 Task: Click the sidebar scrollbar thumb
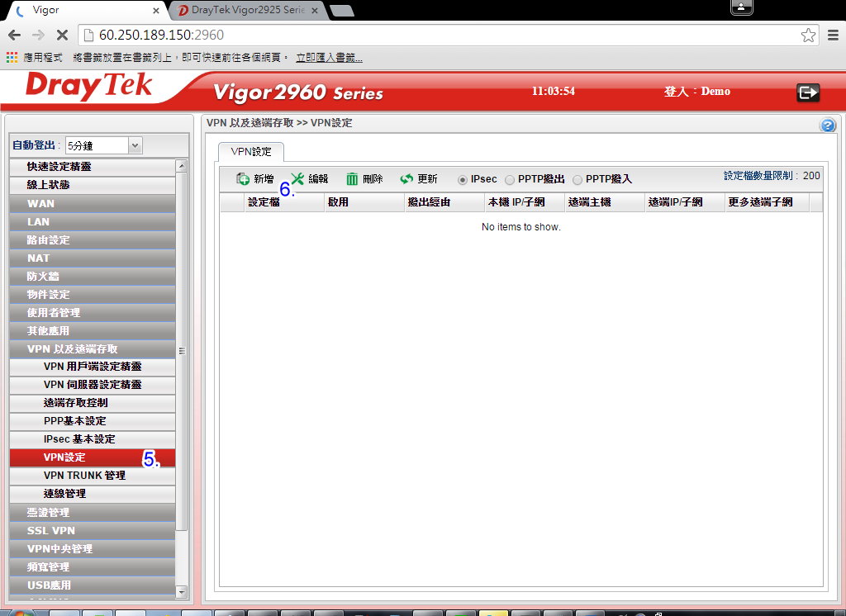point(182,351)
